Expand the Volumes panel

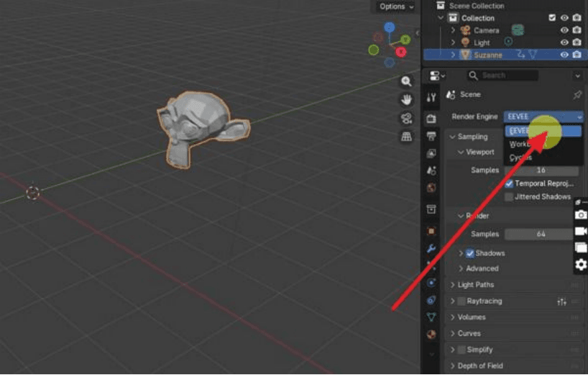453,318
